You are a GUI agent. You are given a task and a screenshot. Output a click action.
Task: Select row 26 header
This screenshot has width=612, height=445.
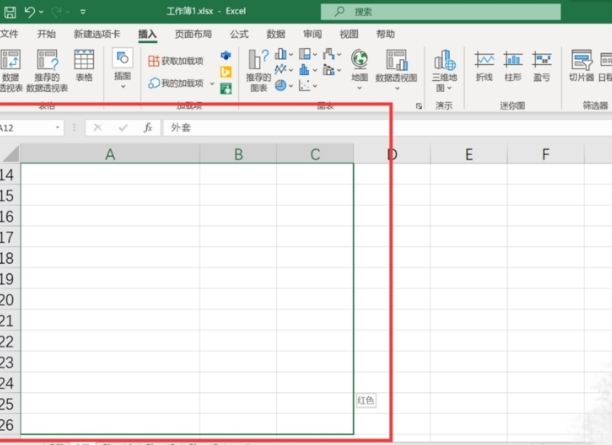click(10, 425)
